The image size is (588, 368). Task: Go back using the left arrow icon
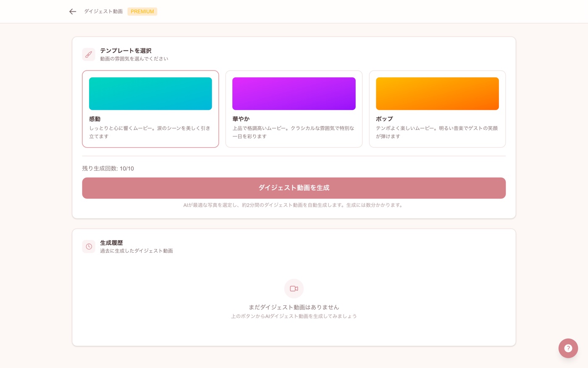(x=73, y=11)
